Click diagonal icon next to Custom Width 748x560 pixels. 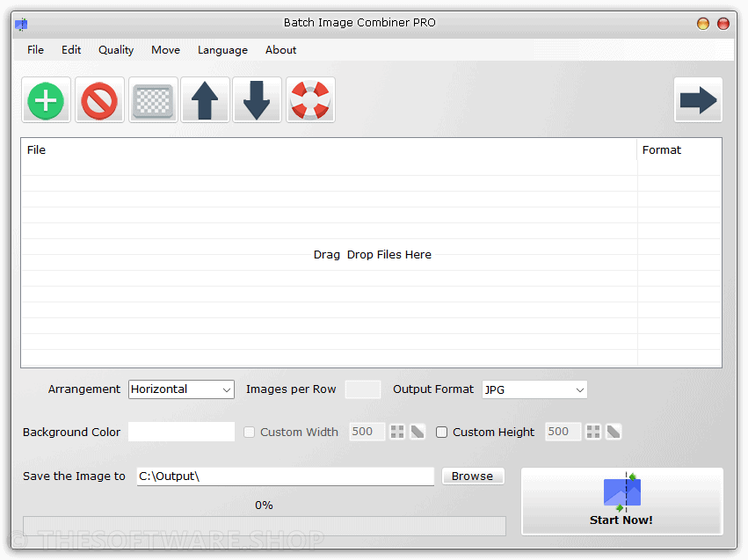(x=418, y=432)
